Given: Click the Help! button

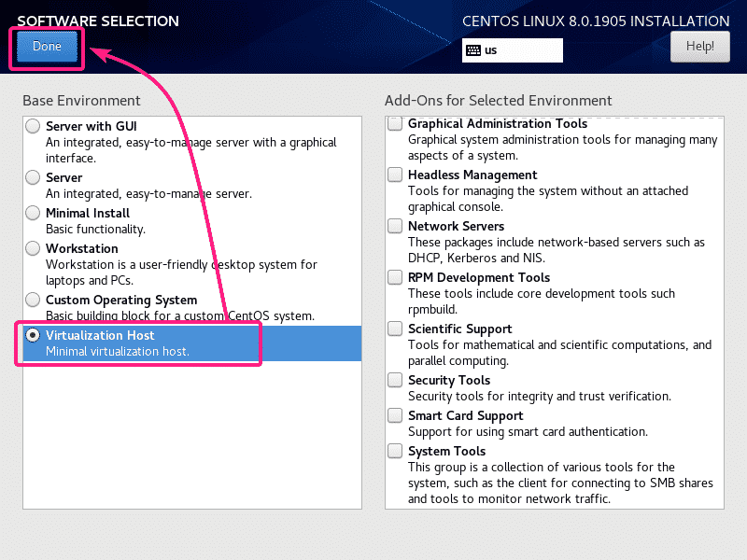Looking at the screenshot, I should (699, 46).
